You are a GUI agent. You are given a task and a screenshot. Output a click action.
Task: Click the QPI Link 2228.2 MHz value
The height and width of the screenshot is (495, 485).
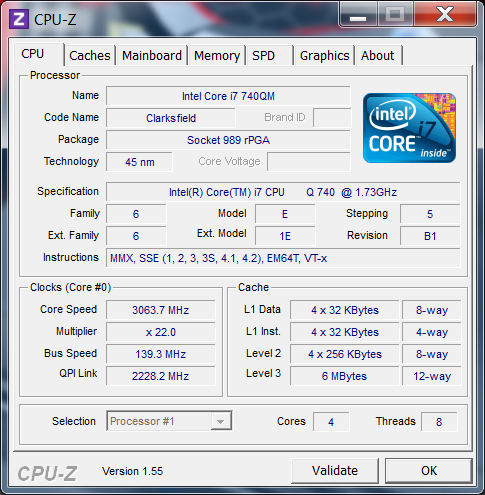click(x=161, y=376)
